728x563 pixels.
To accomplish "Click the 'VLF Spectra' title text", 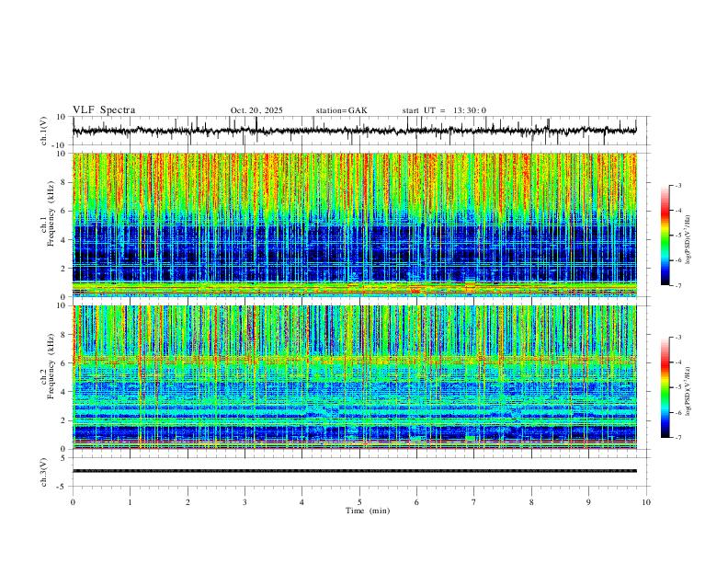I will pos(104,110).
